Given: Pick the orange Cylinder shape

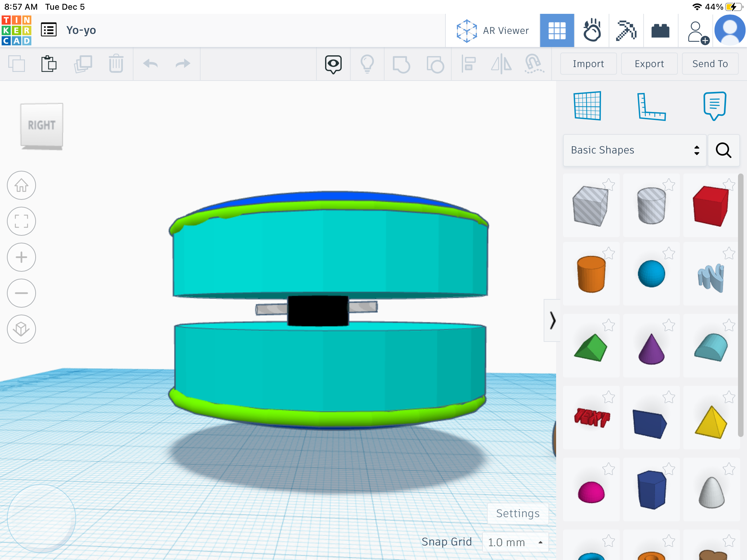Looking at the screenshot, I should click(591, 274).
